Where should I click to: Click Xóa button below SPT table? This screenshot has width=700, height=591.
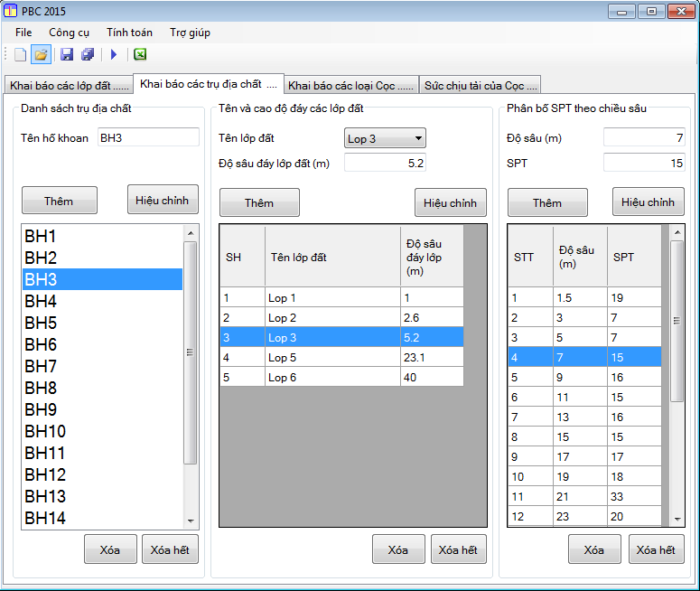coord(594,549)
